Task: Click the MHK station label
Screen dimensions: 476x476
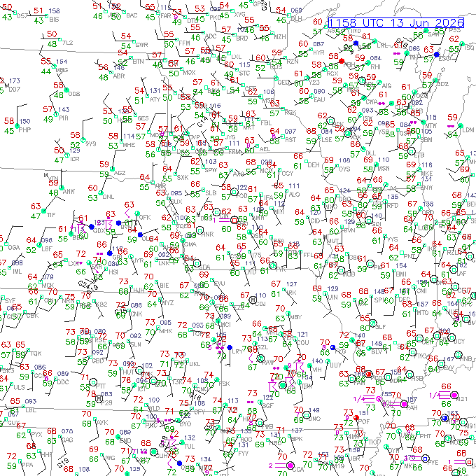Action: pos(166,331)
